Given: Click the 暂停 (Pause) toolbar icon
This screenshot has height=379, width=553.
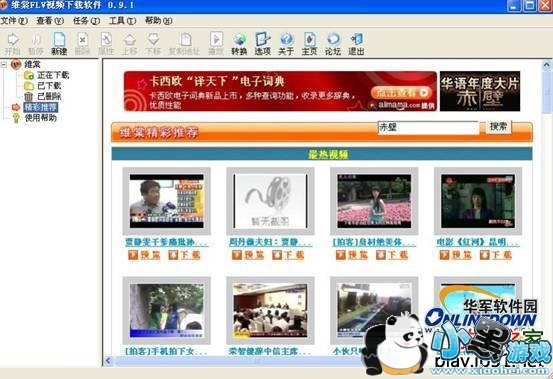Looking at the screenshot, I should point(36,44).
